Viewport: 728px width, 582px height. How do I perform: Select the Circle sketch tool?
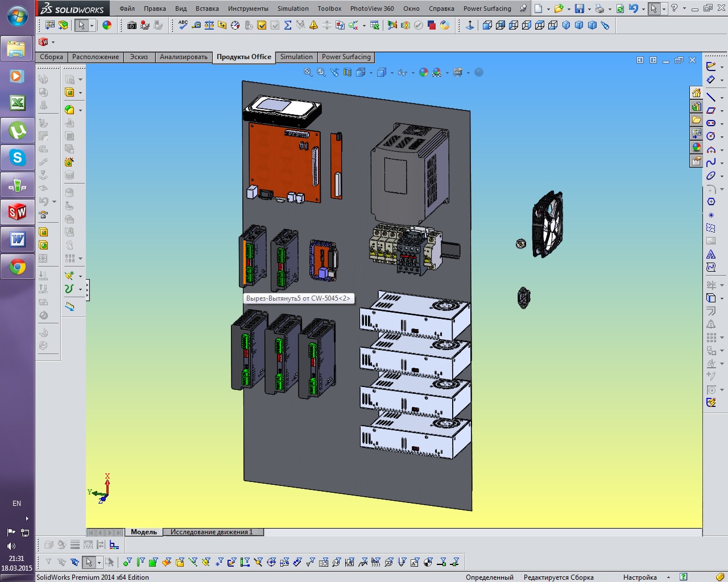[x=711, y=136]
